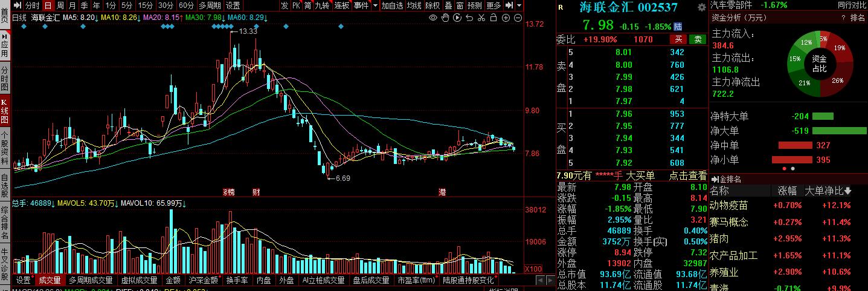This screenshot has height=291, width=868.
Task: Switch to 分时 intraday period
Action: click(x=32, y=5)
